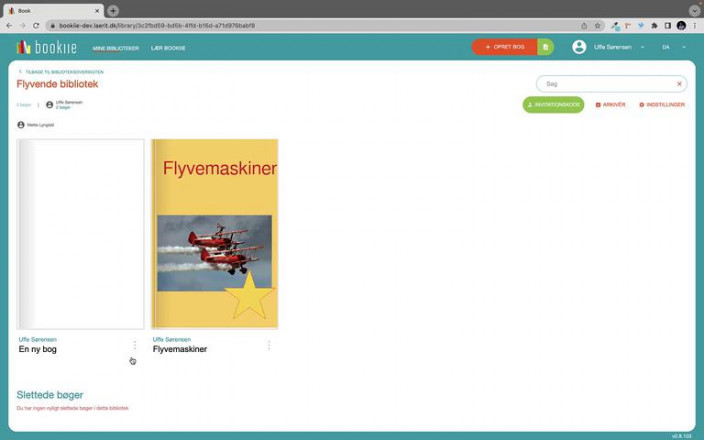Open the En ny bog blank cover thumbnail
This screenshot has width=704, height=440.
[81, 234]
